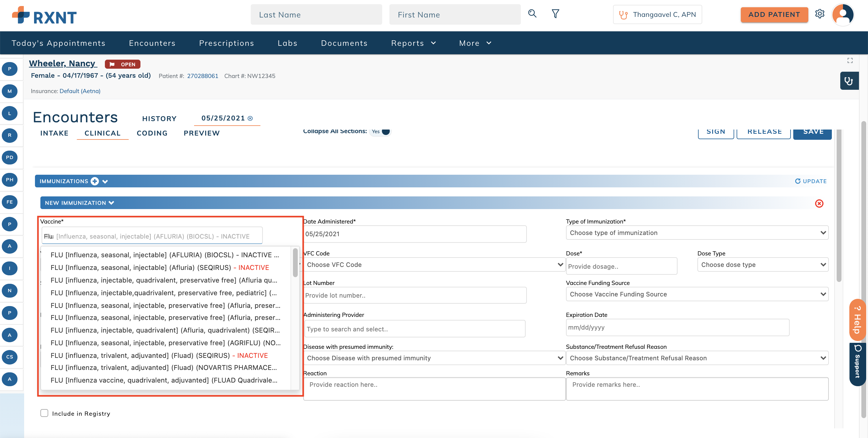The height and width of the screenshot is (438, 868).
Task: Click encounter page scrollbar
Action: (x=839, y=206)
